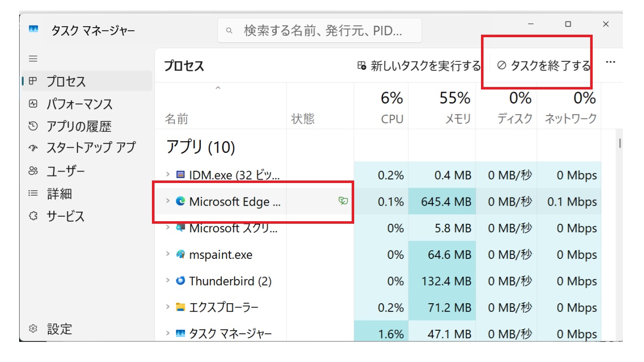Focus the 検索する名前、発行元、PID search field
644x362 pixels.
click(x=319, y=31)
